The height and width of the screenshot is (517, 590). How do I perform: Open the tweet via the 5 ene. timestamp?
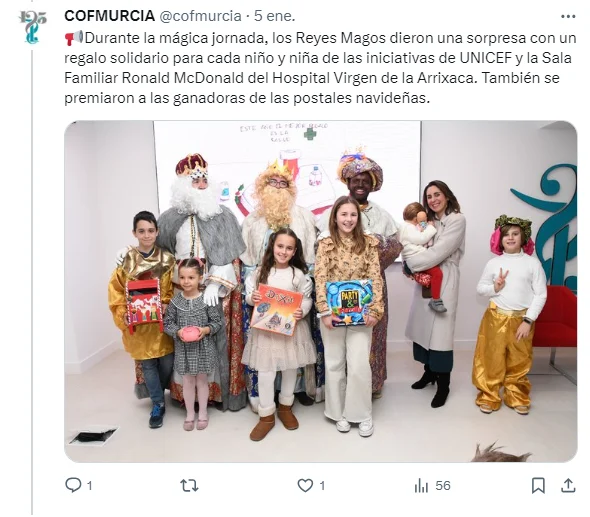pos(274,16)
